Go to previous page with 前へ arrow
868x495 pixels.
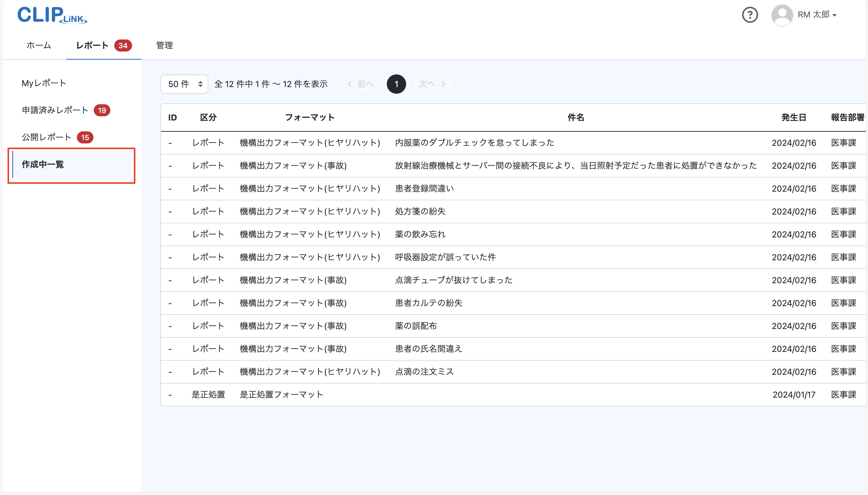tap(359, 84)
